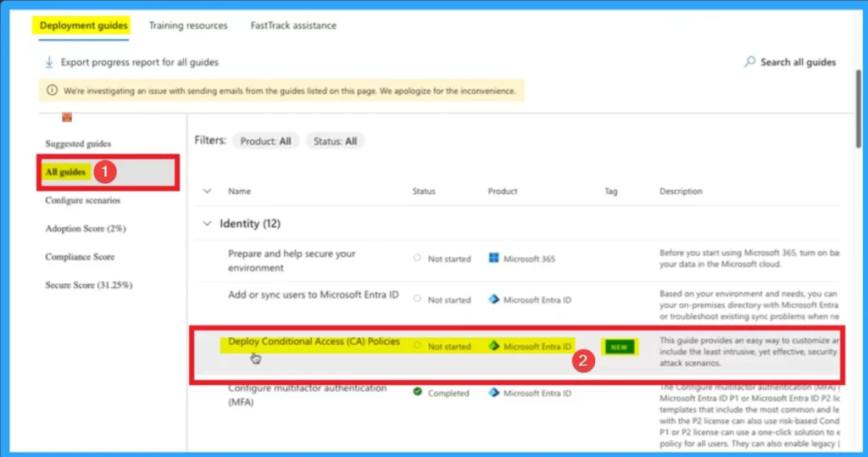
Task: Open Configure scenarios in sidebar
Action: pyautogui.click(x=82, y=200)
